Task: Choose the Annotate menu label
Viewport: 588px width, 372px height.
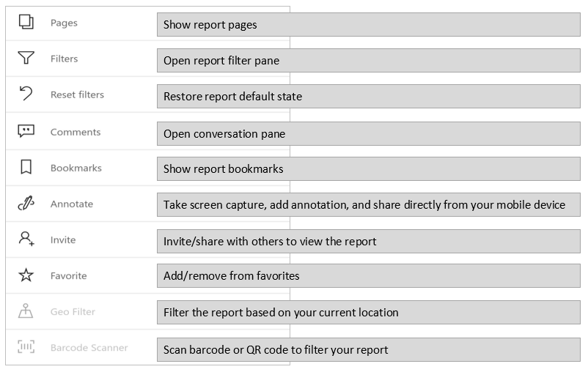Action: pyautogui.click(x=72, y=204)
